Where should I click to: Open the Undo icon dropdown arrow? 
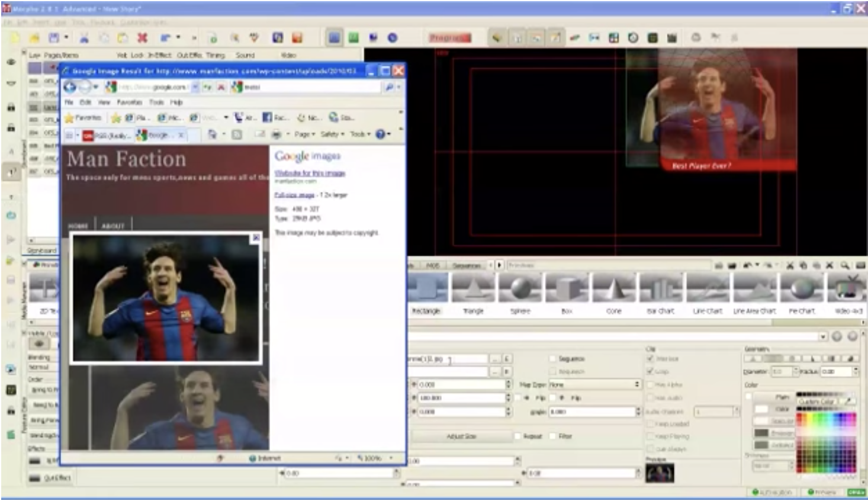pos(178,38)
